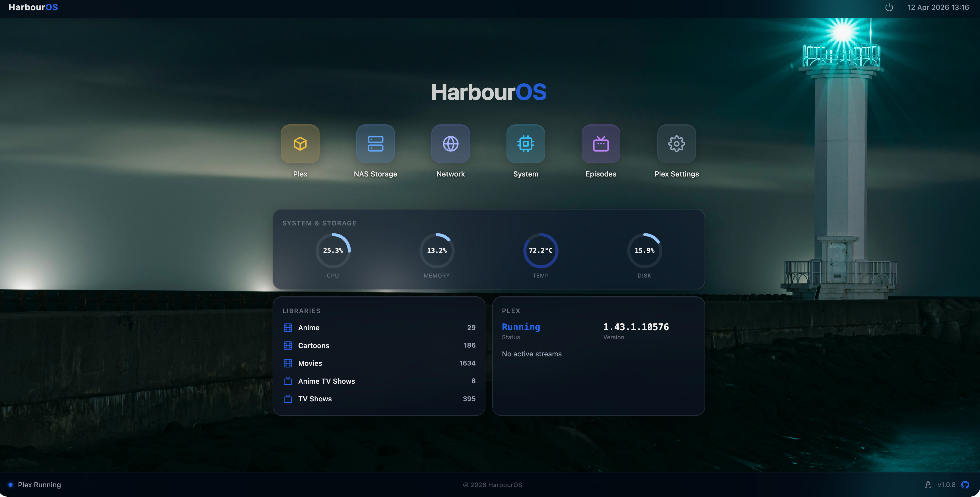980x497 pixels.
Task: Click the TV icon beside Anime TV Shows
Action: (288, 381)
